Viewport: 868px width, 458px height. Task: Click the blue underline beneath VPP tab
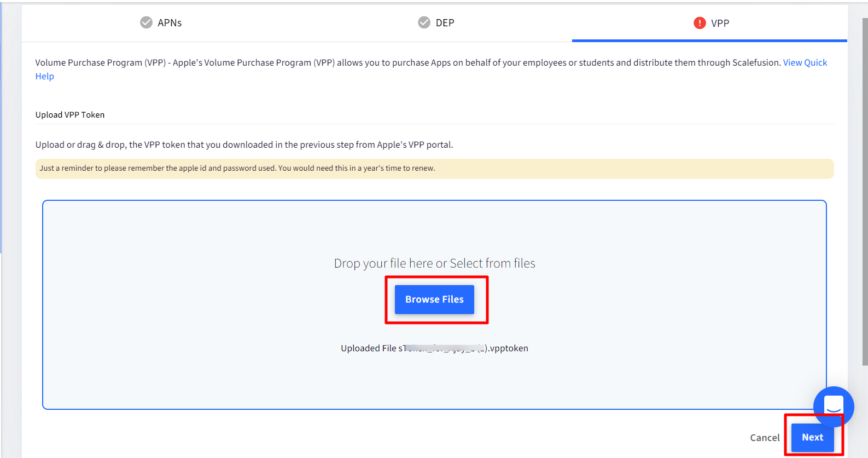pos(709,40)
